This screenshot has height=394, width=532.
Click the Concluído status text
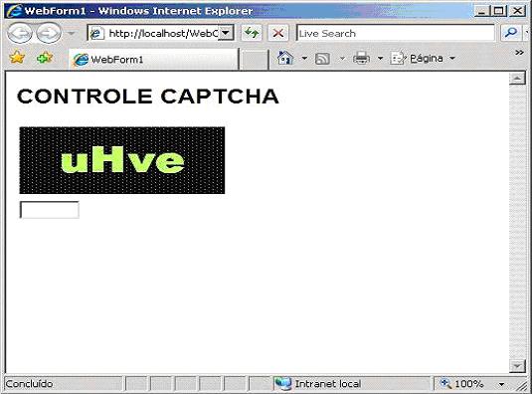[29, 384]
